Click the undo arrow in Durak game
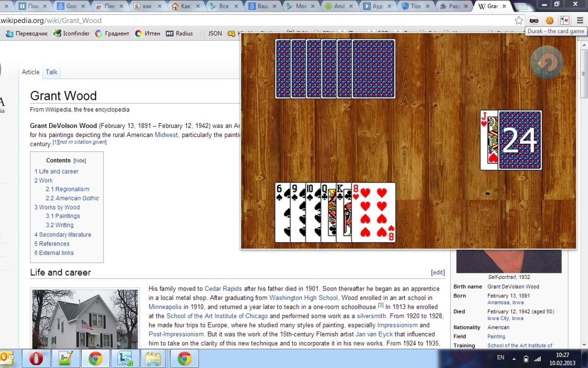The image size is (588, 368). (x=547, y=62)
